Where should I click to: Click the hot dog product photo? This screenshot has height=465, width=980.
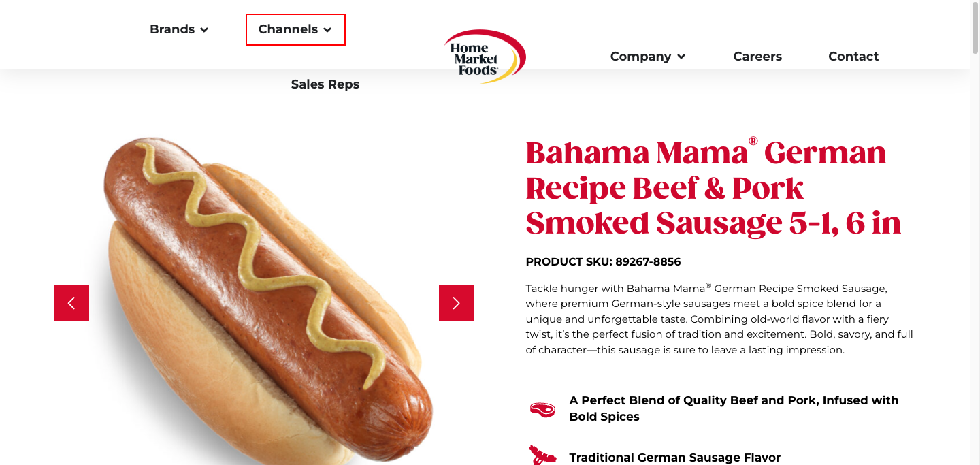click(x=264, y=300)
